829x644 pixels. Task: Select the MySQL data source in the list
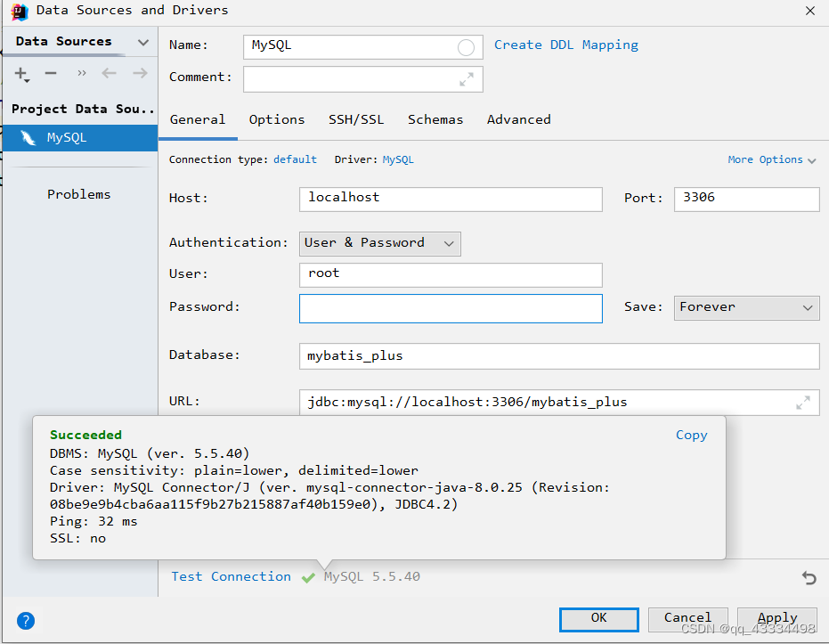[80, 138]
